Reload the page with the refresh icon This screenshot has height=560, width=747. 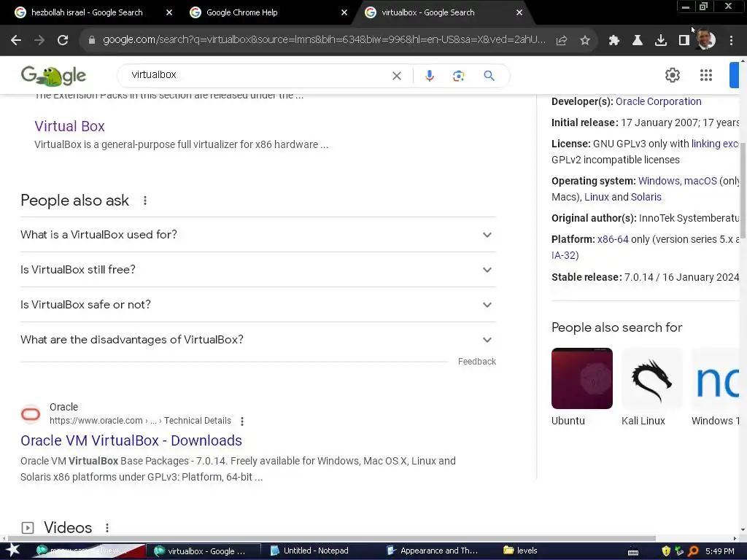click(63, 41)
